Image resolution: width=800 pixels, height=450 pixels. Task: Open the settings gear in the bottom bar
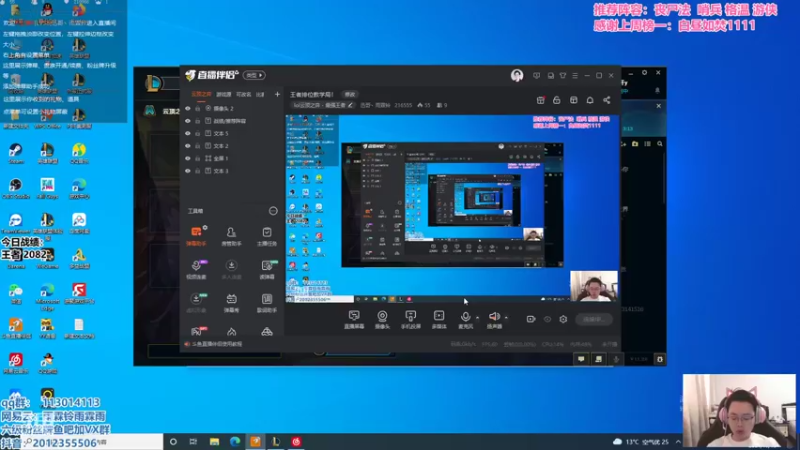click(x=563, y=319)
